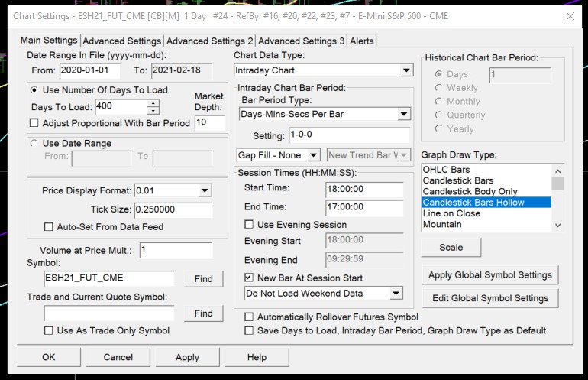Open Edit Global Symbol Settings
The width and height of the screenshot is (588, 380).
point(490,298)
